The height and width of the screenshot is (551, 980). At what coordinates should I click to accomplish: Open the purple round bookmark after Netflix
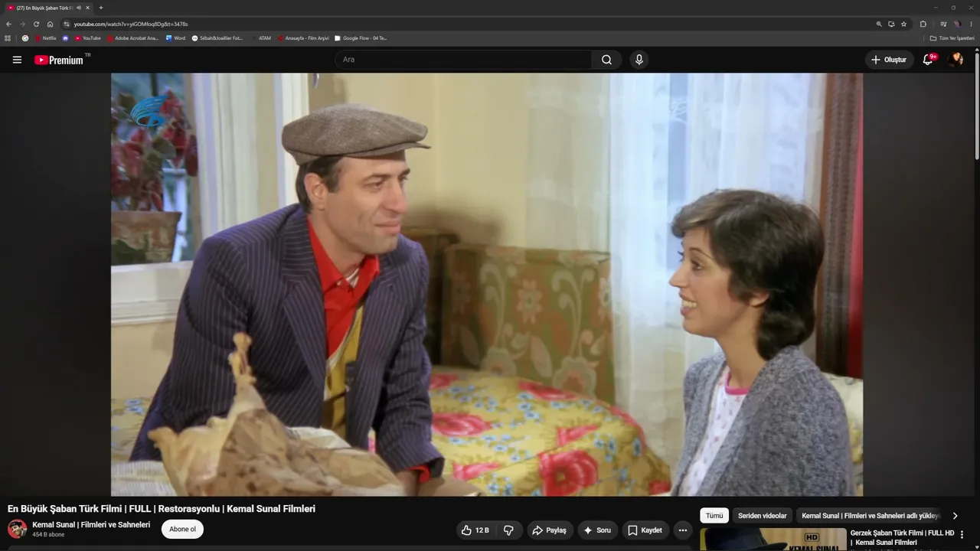(x=66, y=38)
